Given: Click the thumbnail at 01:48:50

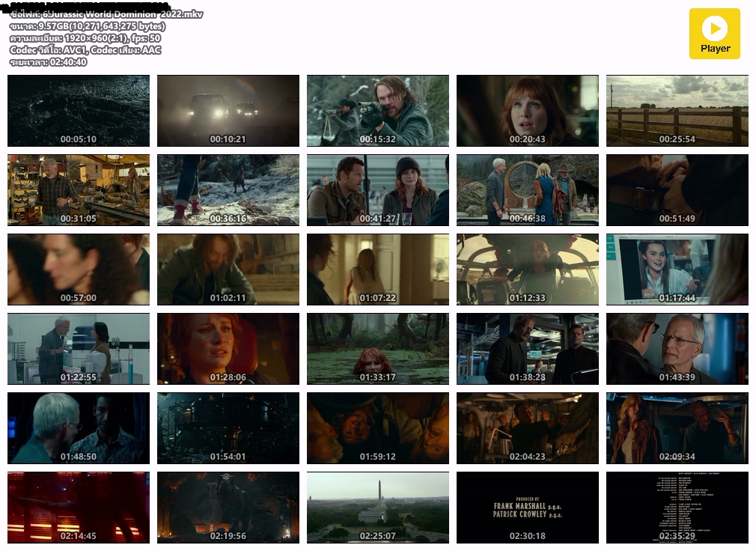Looking at the screenshot, I should point(79,428).
